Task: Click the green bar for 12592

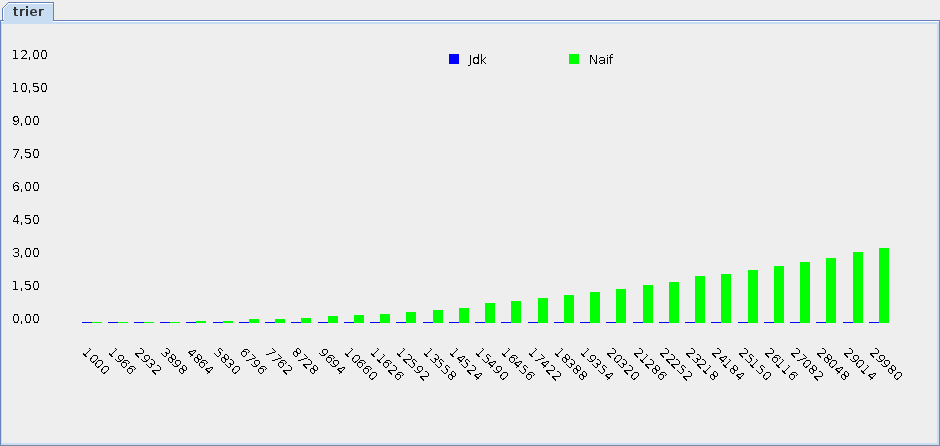Action: click(411, 318)
